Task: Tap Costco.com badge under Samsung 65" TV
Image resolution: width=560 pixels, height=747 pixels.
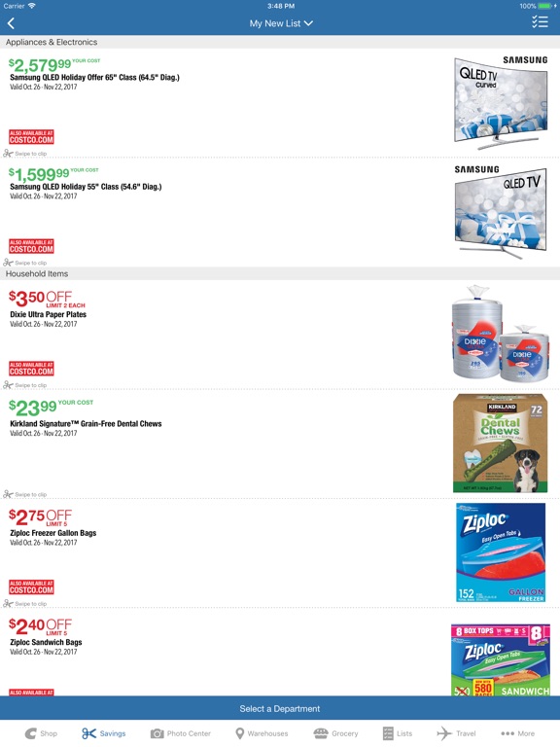Action: tap(31, 137)
